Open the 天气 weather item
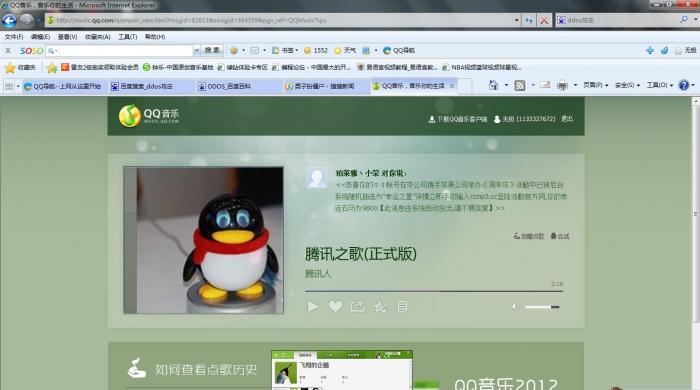Viewport: 700px width, 390px height. coord(345,50)
